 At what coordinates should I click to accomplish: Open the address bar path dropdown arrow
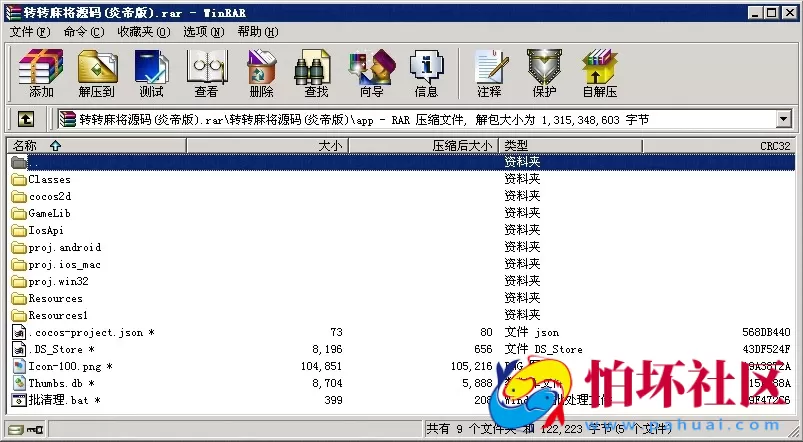[x=783, y=119]
